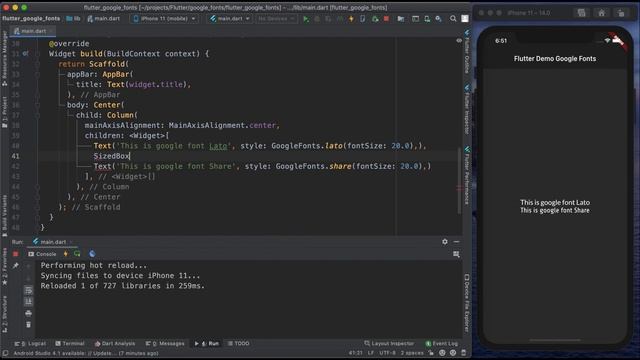Image resolution: width=640 pixels, height=360 pixels.
Task: Click the green Run button in toolbar
Action: click(x=306, y=19)
